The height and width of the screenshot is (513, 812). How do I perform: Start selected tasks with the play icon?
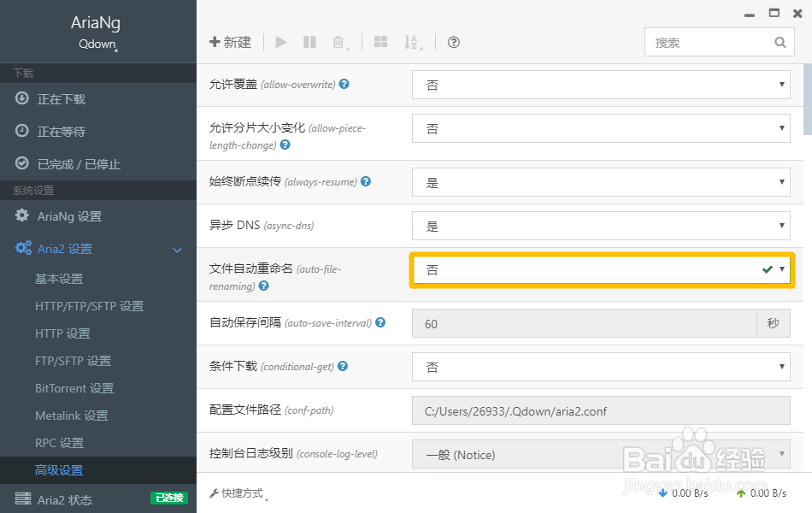pos(281,42)
